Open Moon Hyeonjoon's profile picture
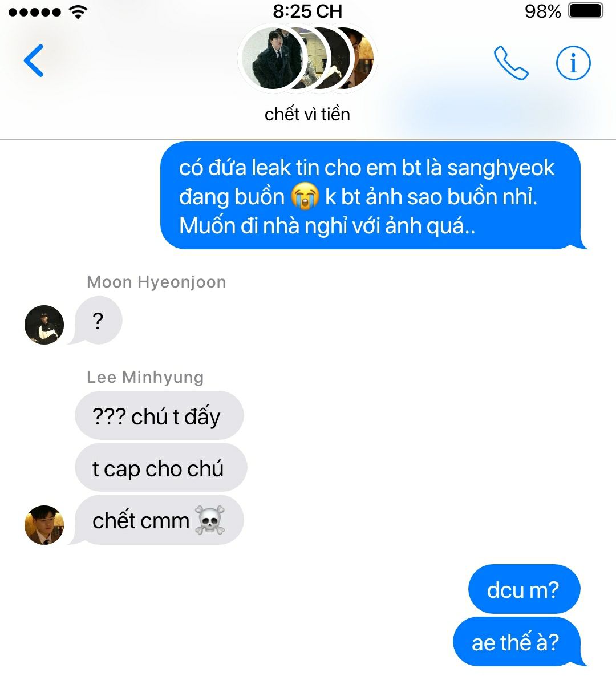The image size is (616, 684). click(x=44, y=325)
